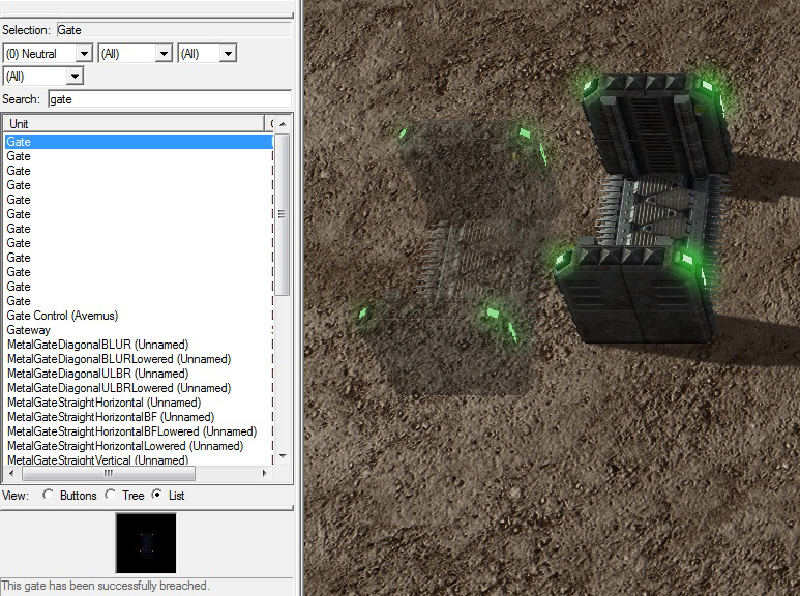Select MetalGateDiagonalULBRLowered (Unnamed)
This screenshot has height=596, width=800.
click(x=119, y=388)
